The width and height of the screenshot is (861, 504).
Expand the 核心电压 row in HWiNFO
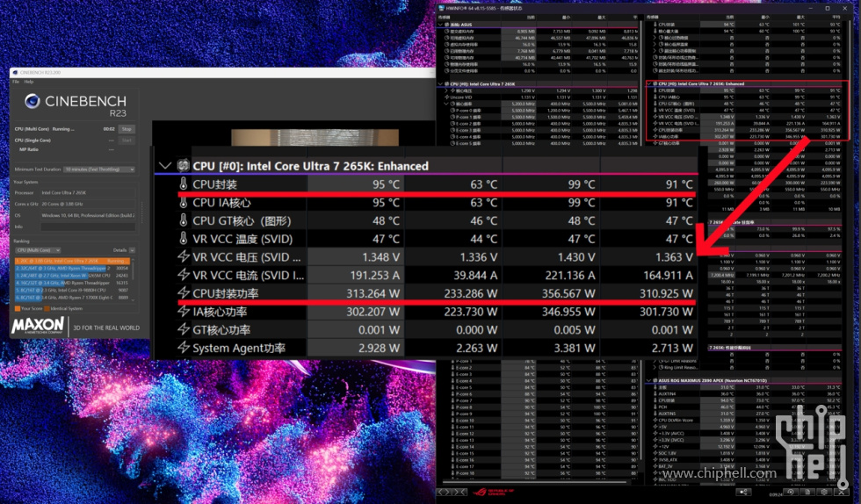446,90
